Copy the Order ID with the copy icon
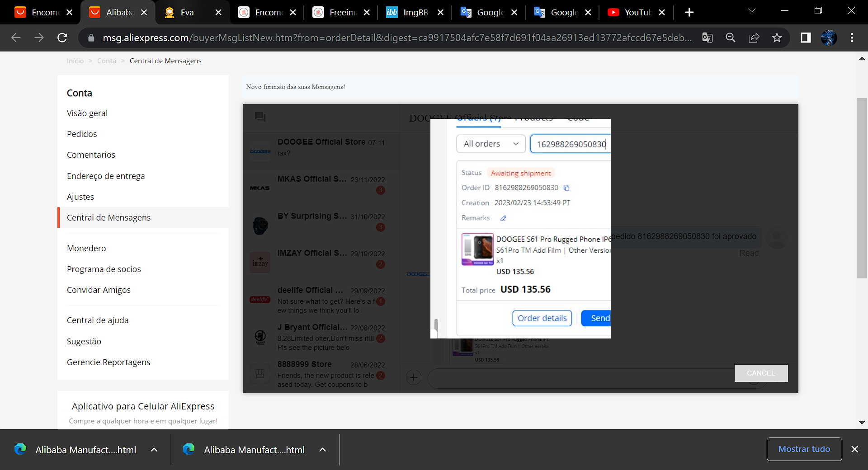This screenshot has height=470, width=868. [x=566, y=188]
